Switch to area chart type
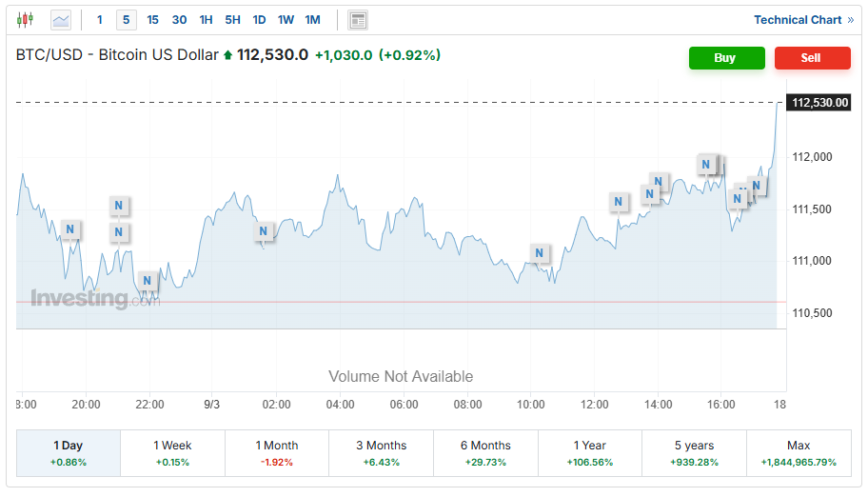 [x=61, y=21]
